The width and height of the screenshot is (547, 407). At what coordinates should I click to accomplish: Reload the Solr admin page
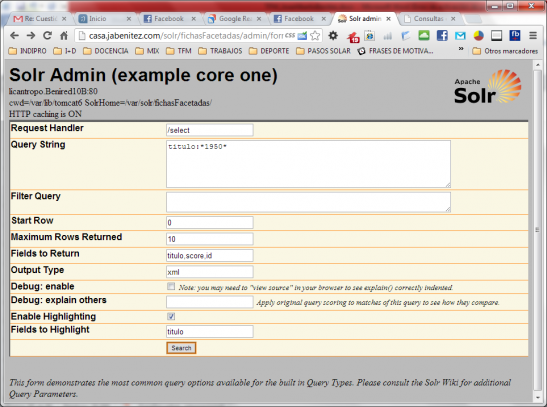47,35
